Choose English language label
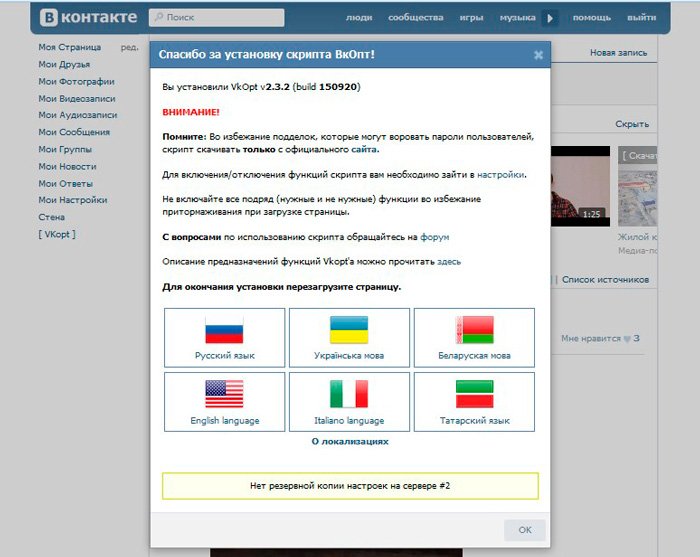This screenshot has width=700, height=557. [225, 420]
